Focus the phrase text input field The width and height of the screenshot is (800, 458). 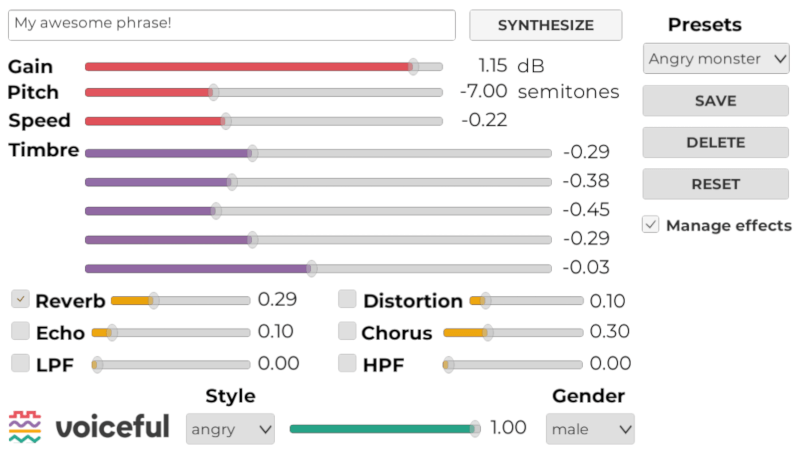[x=232, y=25]
